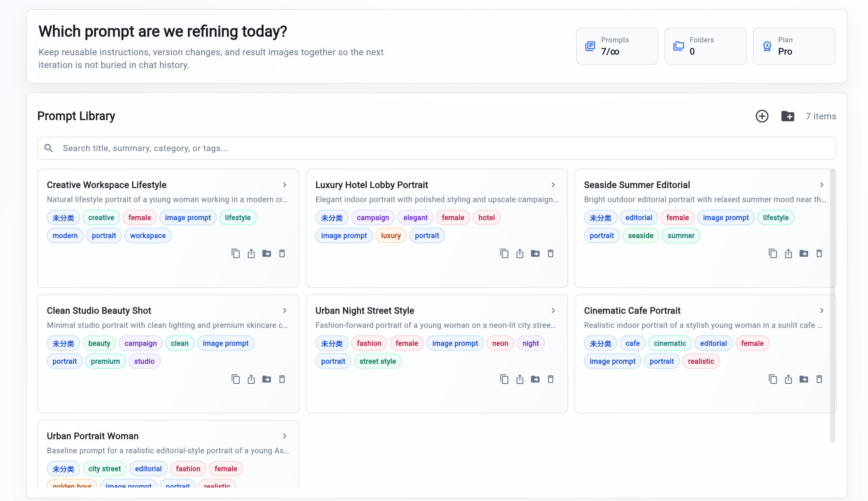Share the Luxury Hotel Lobby Portrait prompt

click(x=520, y=254)
